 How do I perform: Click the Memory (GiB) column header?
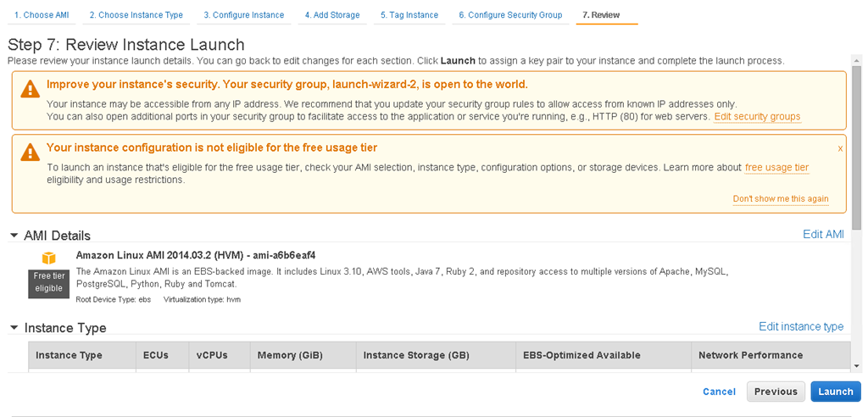click(303, 355)
